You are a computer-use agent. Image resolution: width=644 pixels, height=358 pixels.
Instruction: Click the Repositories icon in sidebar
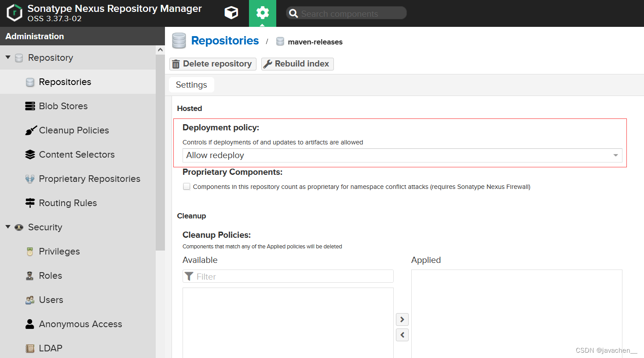30,82
